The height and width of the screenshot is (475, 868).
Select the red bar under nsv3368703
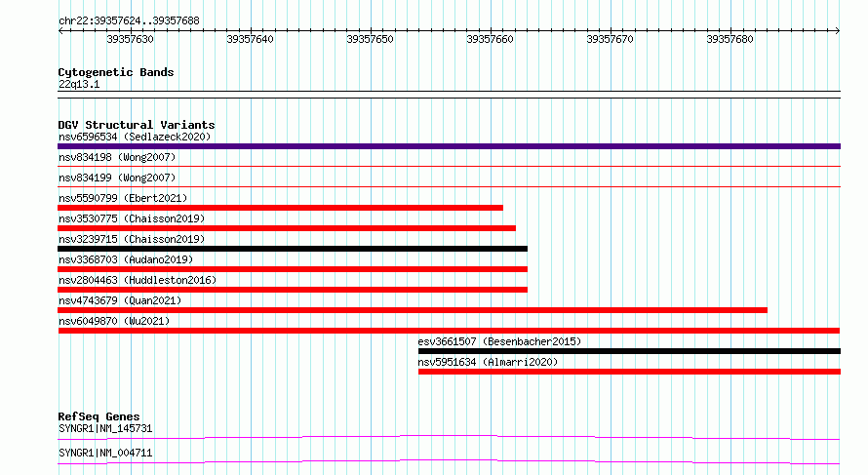coord(293,269)
